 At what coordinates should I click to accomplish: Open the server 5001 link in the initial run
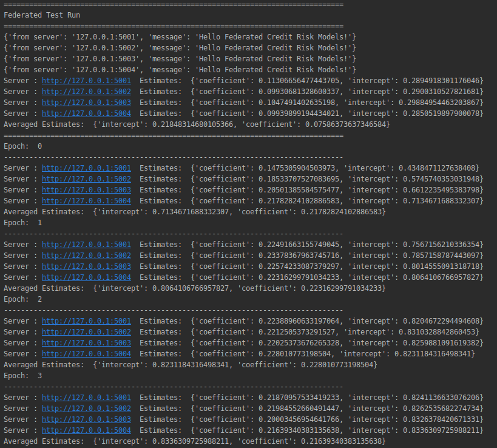[x=86, y=80]
